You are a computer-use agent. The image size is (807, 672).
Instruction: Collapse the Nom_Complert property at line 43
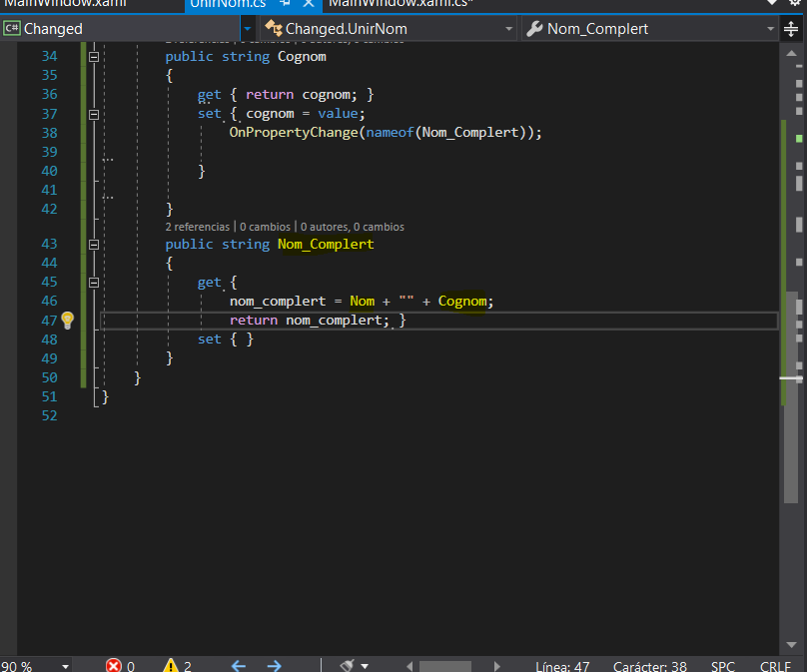(95, 245)
